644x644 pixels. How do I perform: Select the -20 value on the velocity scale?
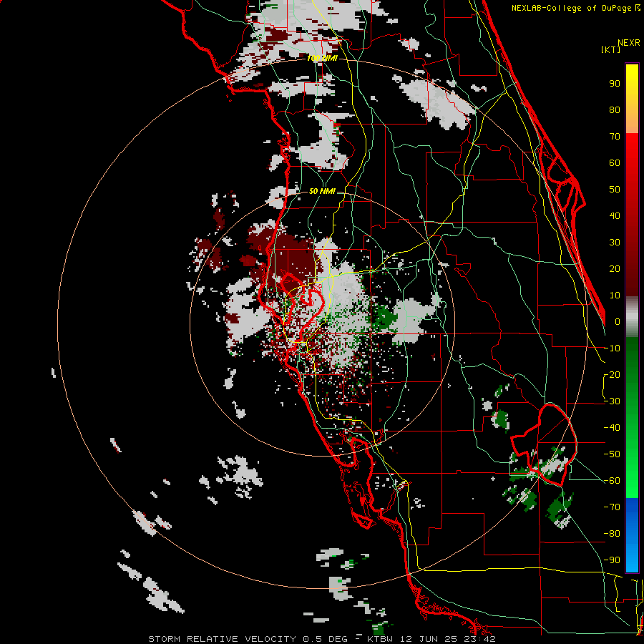coord(612,374)
